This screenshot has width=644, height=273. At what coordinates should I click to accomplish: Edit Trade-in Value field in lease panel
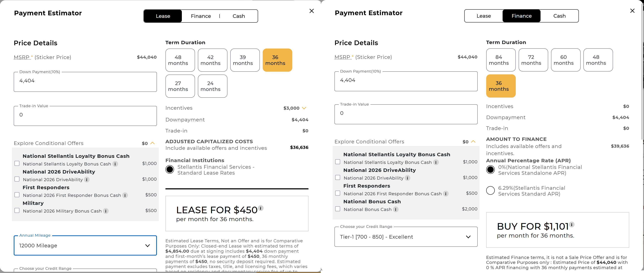click(x=85, y=116)
